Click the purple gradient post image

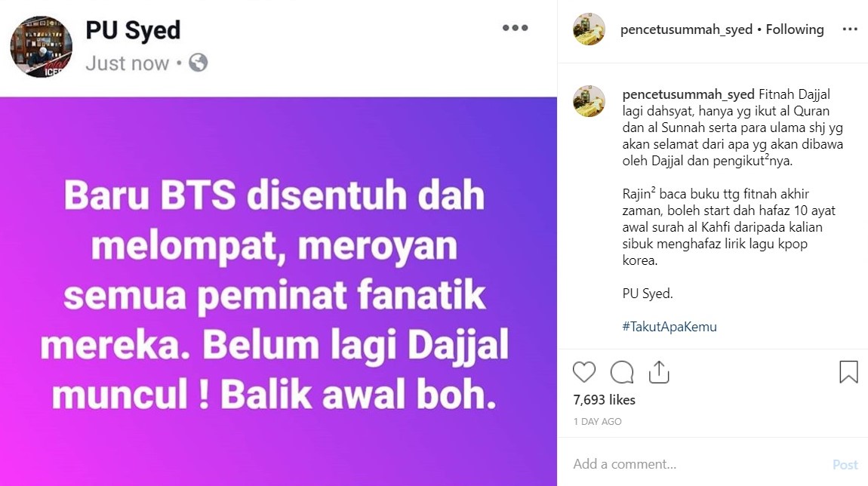coord(279,292)
